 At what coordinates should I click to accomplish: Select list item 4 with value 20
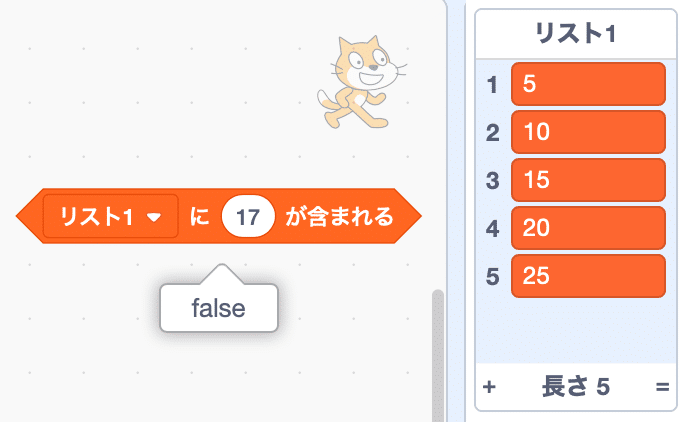click(x=588, y=228)
